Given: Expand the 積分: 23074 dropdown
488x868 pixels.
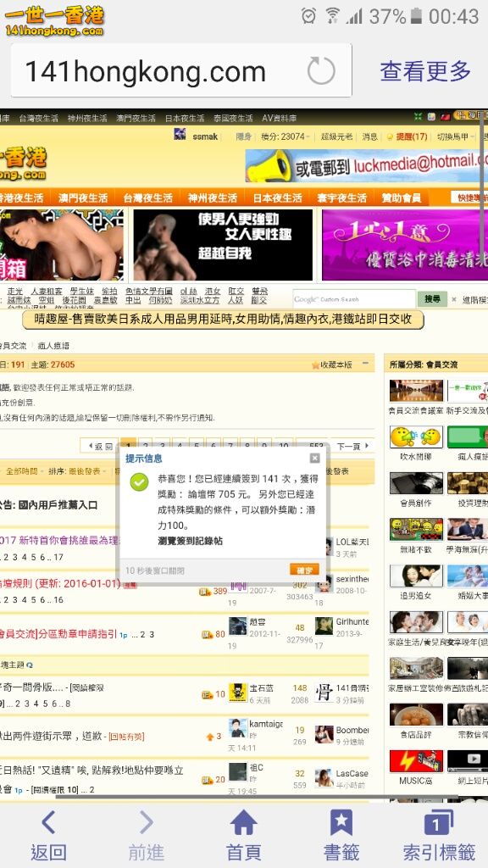Looking at the screenshot, I should click(x=286, y=136).
